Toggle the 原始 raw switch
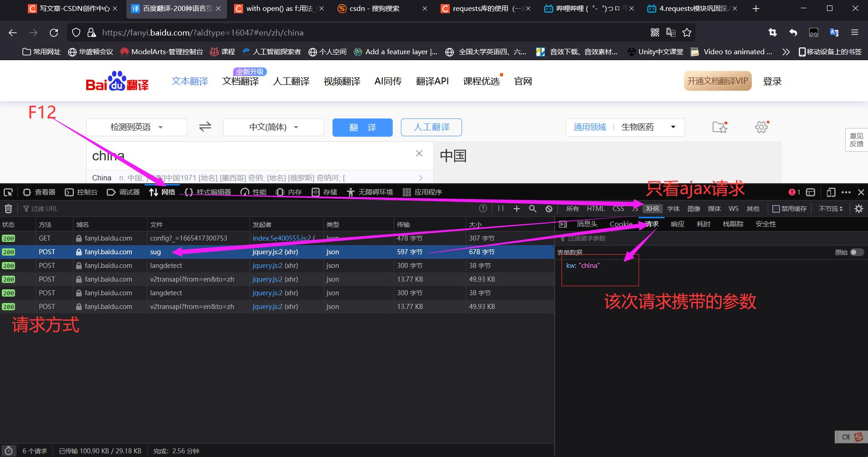 tap(857, 252)
